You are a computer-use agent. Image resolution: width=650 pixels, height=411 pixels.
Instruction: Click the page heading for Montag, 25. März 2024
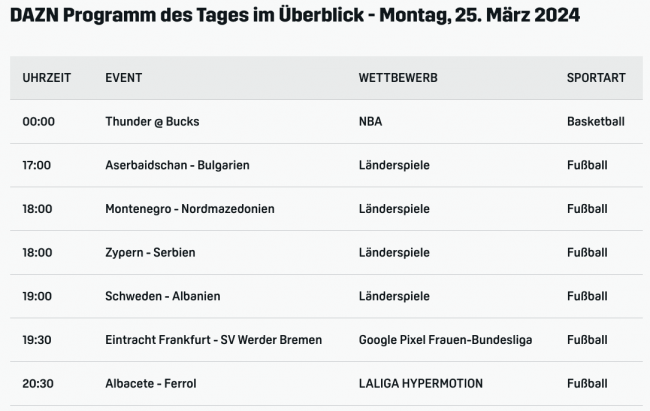(x=295, y=17)
